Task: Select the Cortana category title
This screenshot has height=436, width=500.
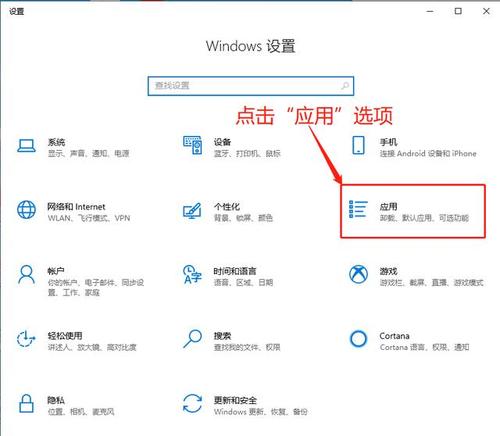Action: 394,336
